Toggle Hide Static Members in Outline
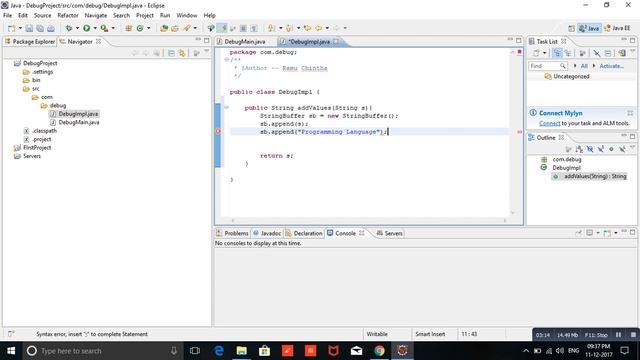 [x=601, y=149]
